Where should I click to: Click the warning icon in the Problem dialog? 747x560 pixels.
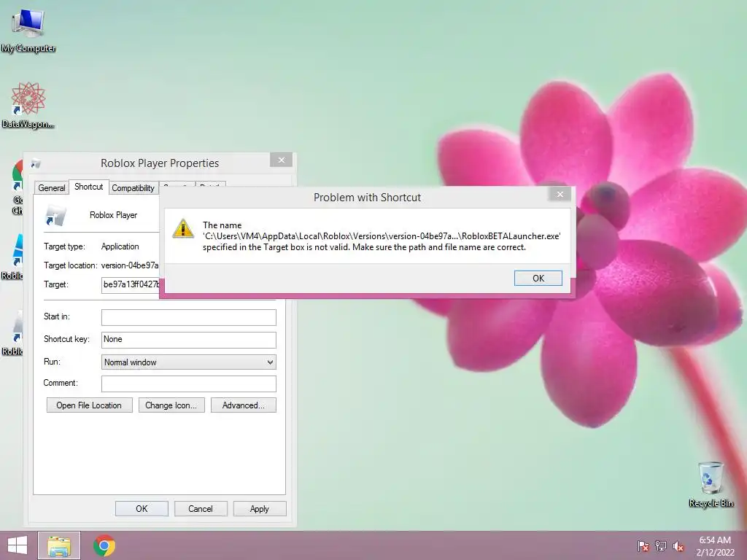click(x=183, y=228)
